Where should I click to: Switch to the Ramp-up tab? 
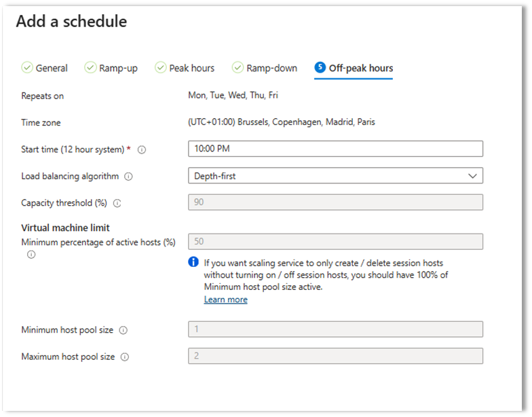coord(117,68)
